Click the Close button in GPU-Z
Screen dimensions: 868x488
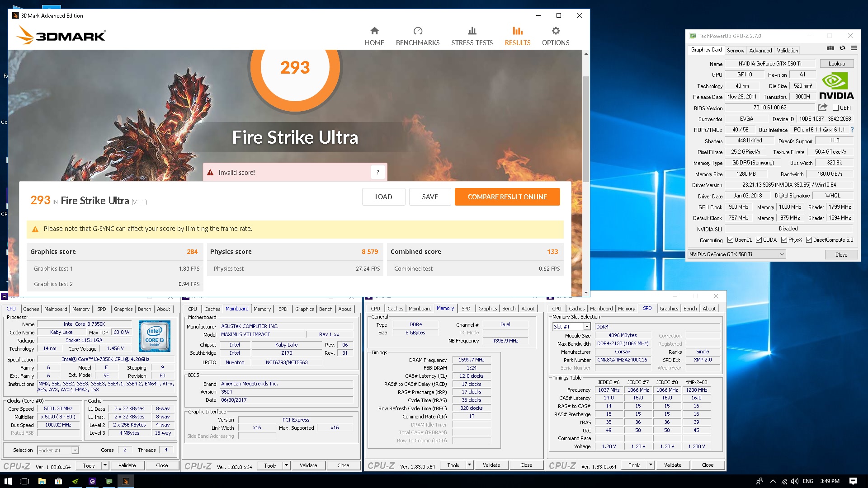tap(841, 254)
